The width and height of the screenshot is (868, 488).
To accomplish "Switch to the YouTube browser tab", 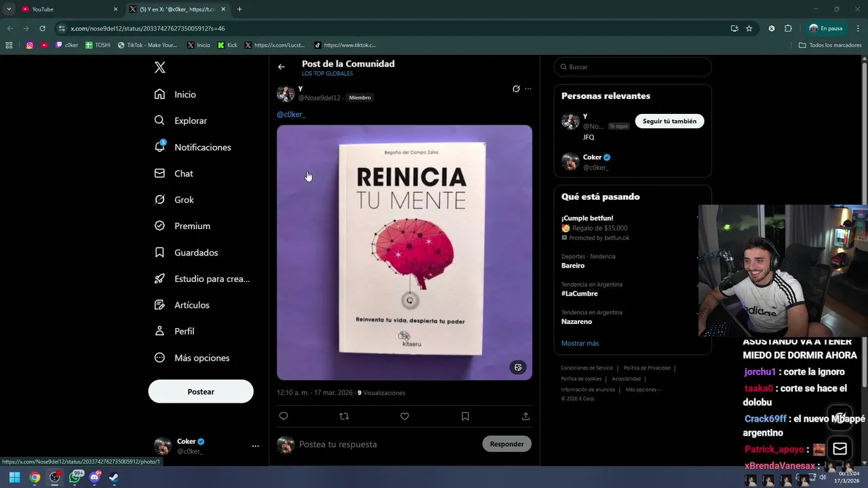I will (68, 9).
